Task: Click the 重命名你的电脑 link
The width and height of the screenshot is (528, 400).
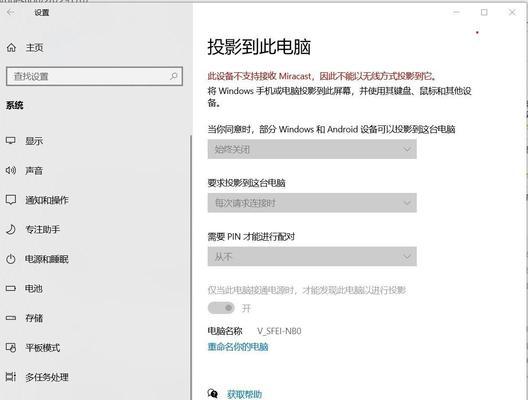Action: point(238,347)
